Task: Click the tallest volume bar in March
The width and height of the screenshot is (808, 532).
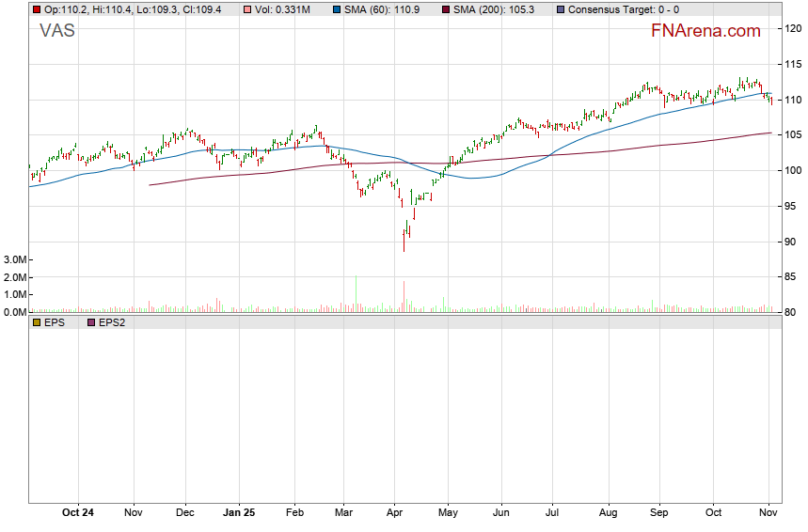Action: [x=356, y=293]
